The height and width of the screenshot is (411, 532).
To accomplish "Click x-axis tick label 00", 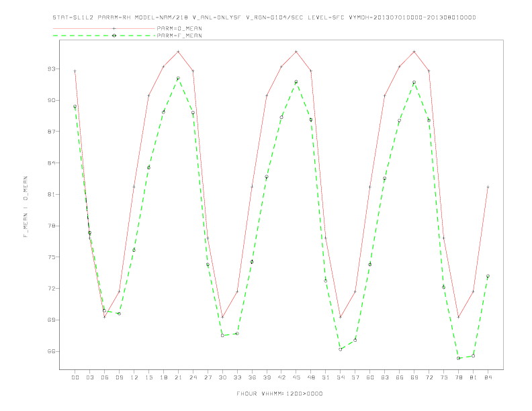I will point(75,377).
